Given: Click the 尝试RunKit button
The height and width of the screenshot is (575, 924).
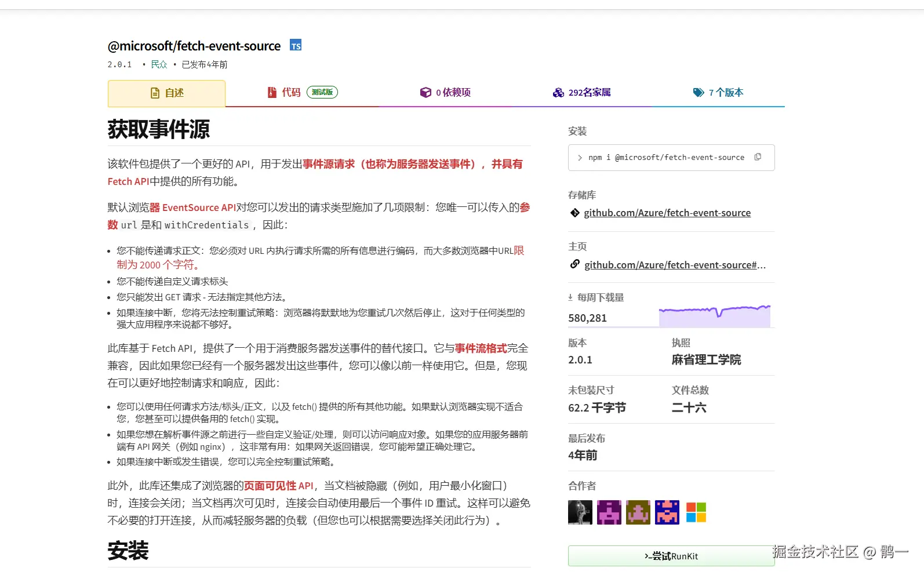Looking at the screenshot, I should click(x=671, y=556).
